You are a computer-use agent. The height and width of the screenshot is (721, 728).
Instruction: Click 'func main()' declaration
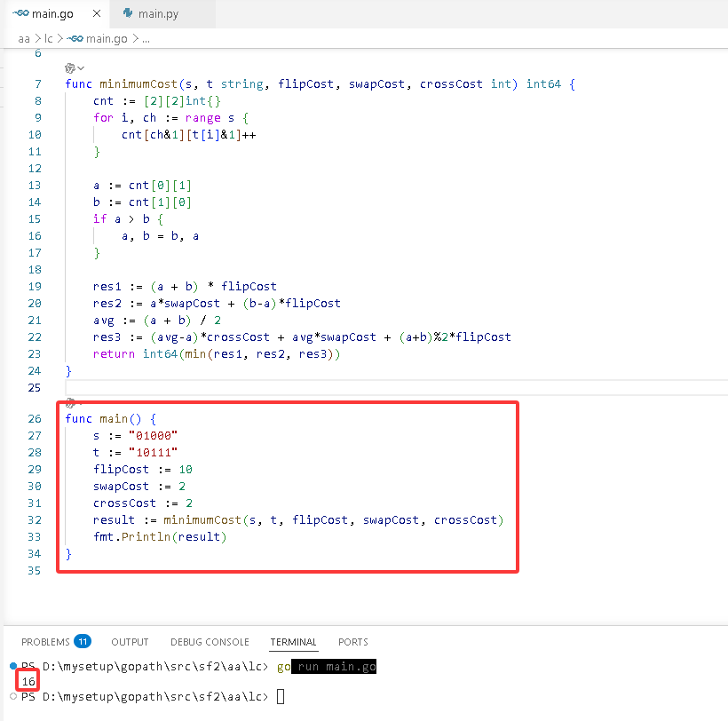click(x=110, y=419)
